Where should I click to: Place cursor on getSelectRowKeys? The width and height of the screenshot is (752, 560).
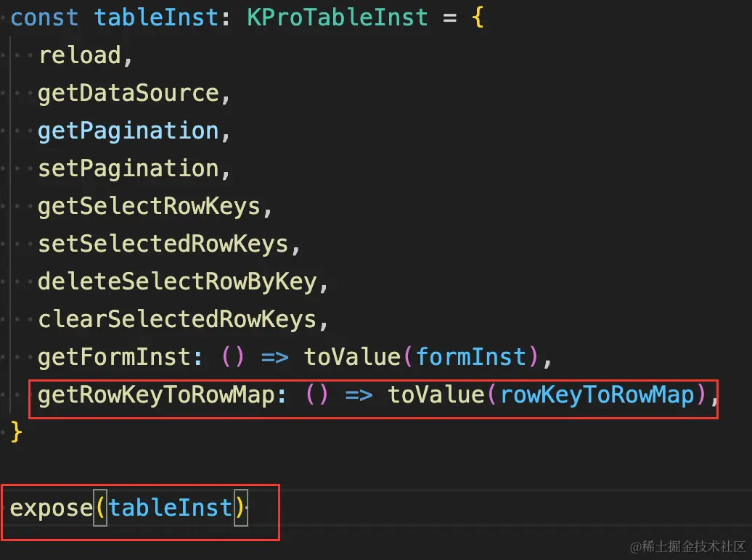tap(149, 206)
